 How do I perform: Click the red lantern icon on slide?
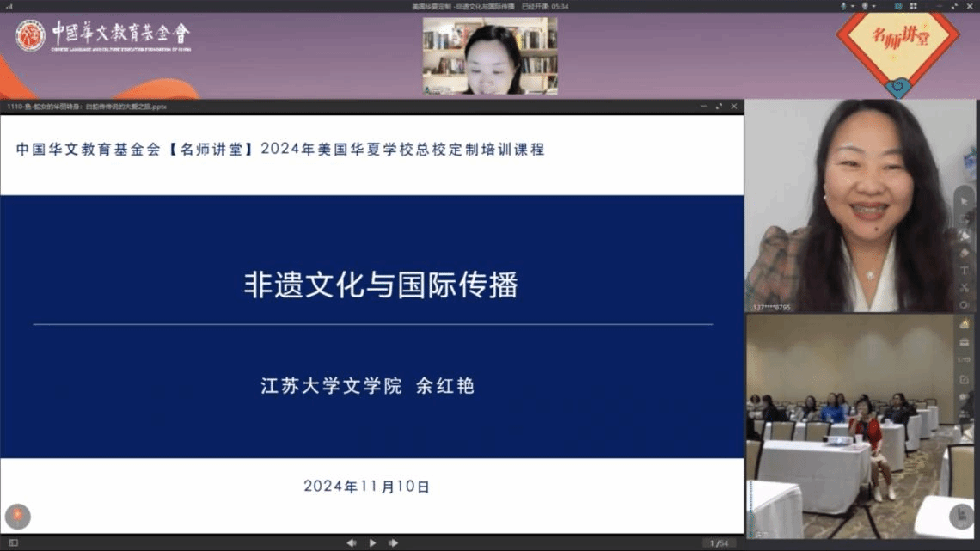tap(17, 517)
